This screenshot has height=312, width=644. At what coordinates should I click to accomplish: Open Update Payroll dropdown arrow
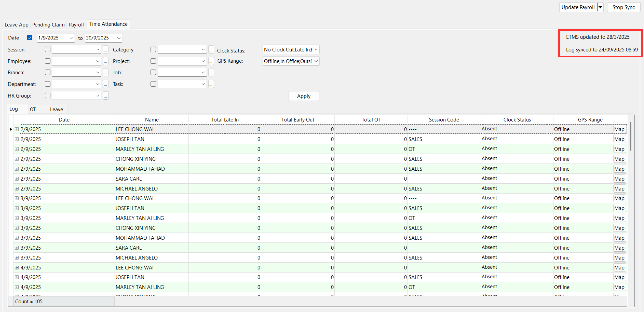click(x=600, y=7)
